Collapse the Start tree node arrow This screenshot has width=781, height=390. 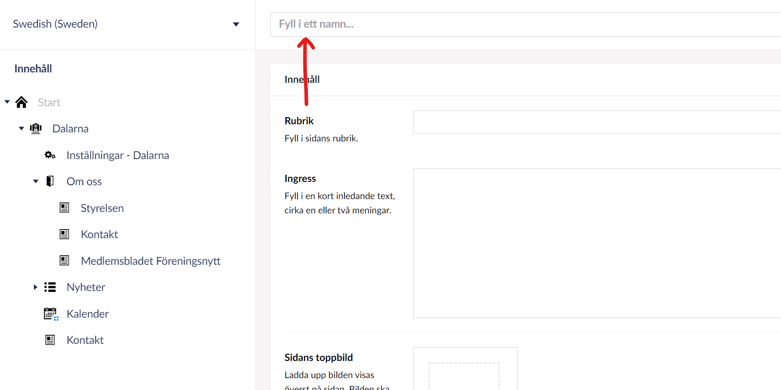coord(7,102)
